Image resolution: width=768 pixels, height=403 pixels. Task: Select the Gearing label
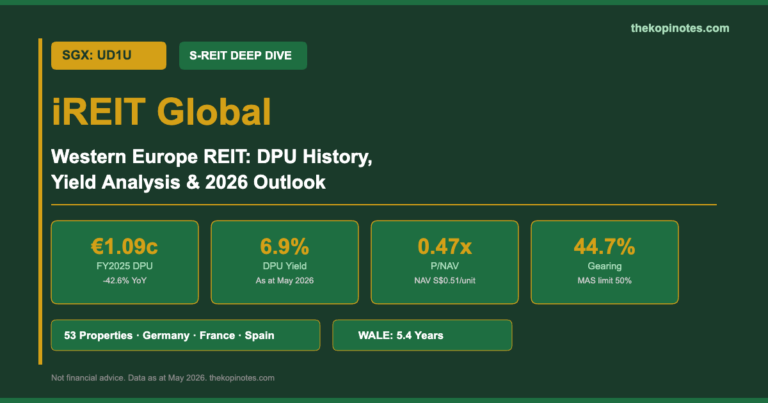(x=604, y=266)
